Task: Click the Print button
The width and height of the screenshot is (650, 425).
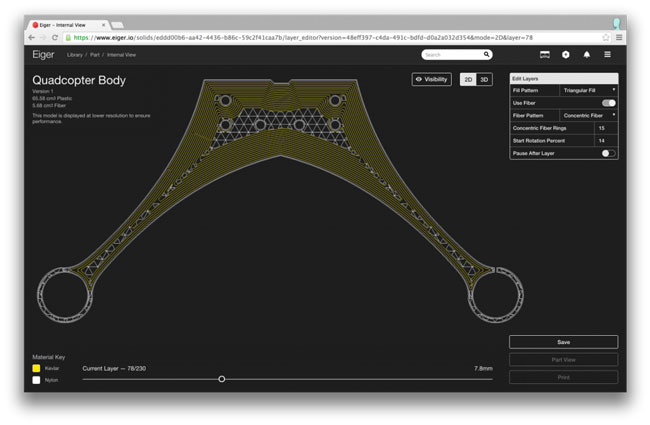Action: pos(564,377)
